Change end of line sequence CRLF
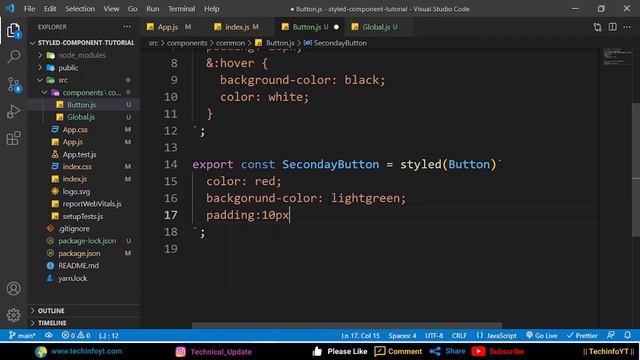Image resolution: width=640 pixels, height=360 pixels. pos(459,336)
